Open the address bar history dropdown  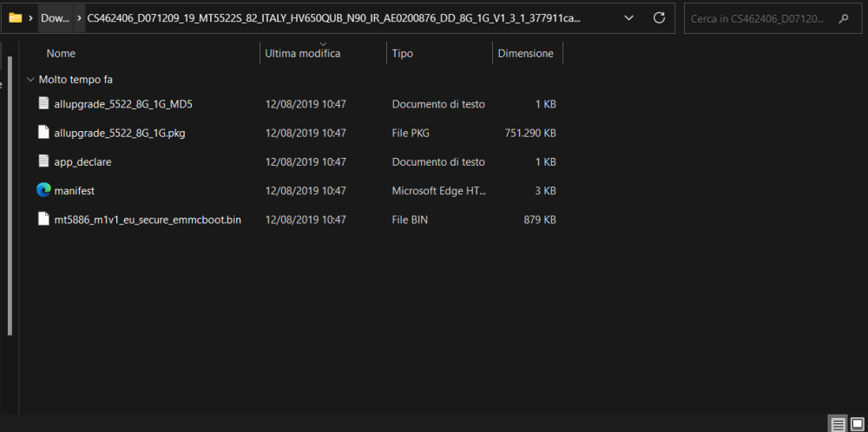[629, 18]
